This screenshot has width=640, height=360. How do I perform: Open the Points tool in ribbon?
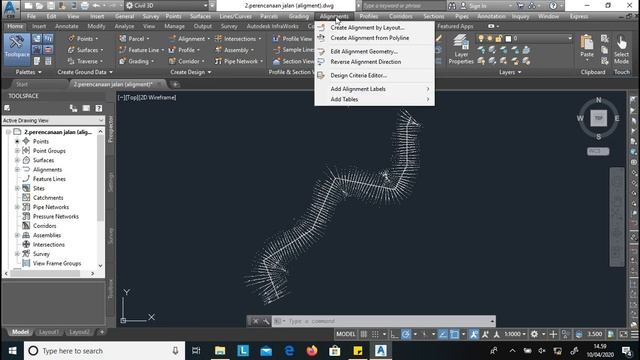(x=83, y=39)
